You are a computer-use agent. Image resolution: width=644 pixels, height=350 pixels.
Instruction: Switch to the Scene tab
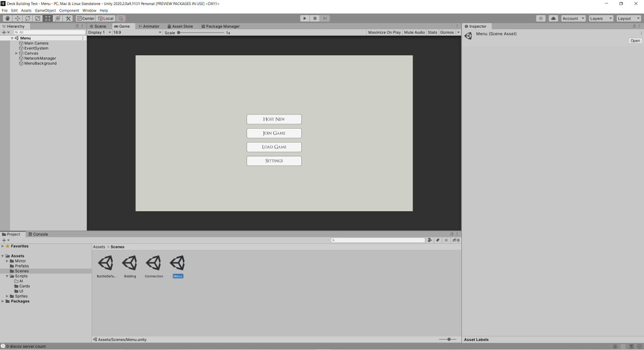(98, 26)
